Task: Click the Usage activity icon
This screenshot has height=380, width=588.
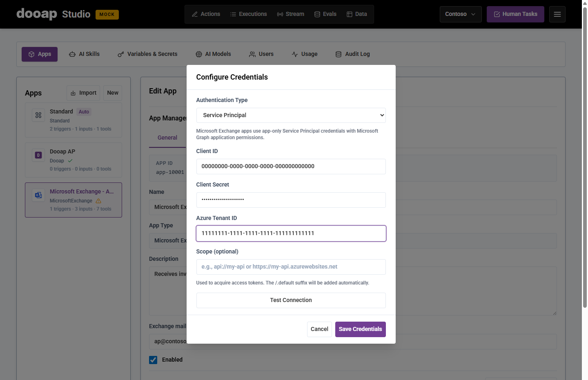Action: [295, 54]
